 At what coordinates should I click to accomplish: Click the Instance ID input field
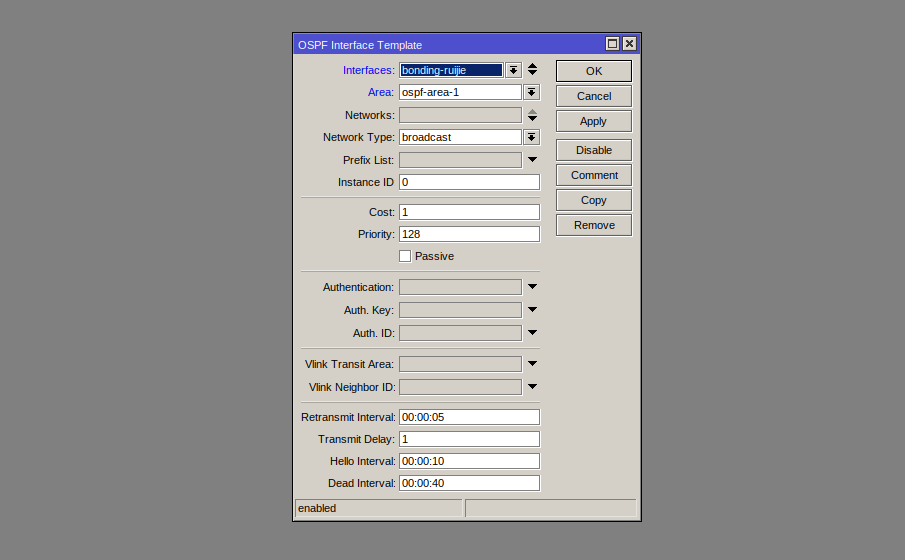[x=469, y=182]
